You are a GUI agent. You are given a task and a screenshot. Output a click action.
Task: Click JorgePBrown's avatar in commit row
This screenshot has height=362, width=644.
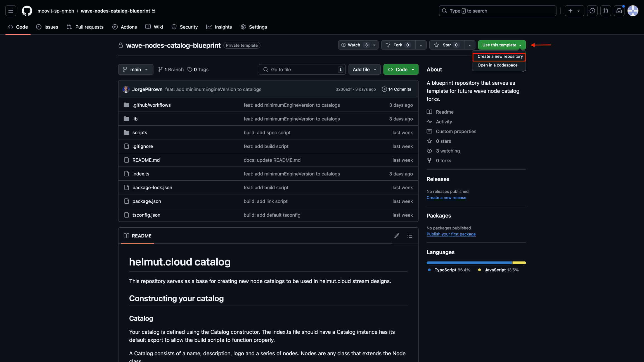click(x=126, y=89)
